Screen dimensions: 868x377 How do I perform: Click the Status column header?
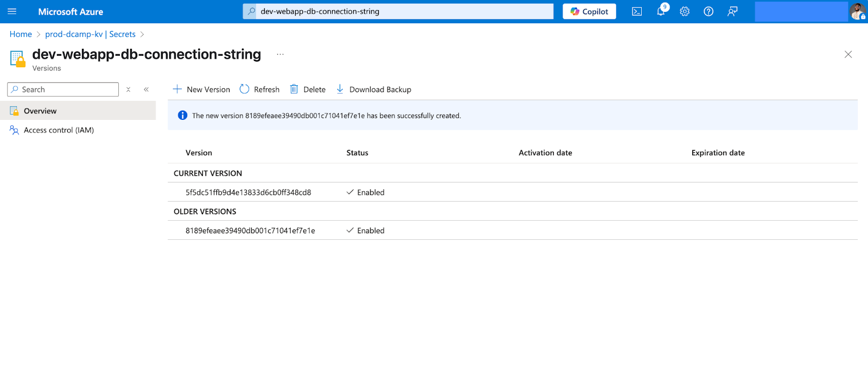pyautogui.click(x=358, y=153)
